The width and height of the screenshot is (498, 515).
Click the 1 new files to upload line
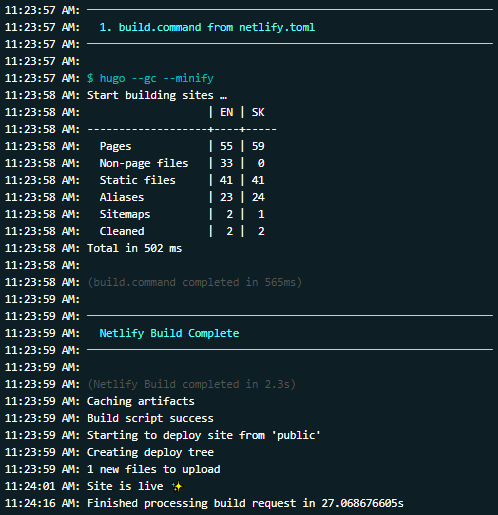point(154,469)
